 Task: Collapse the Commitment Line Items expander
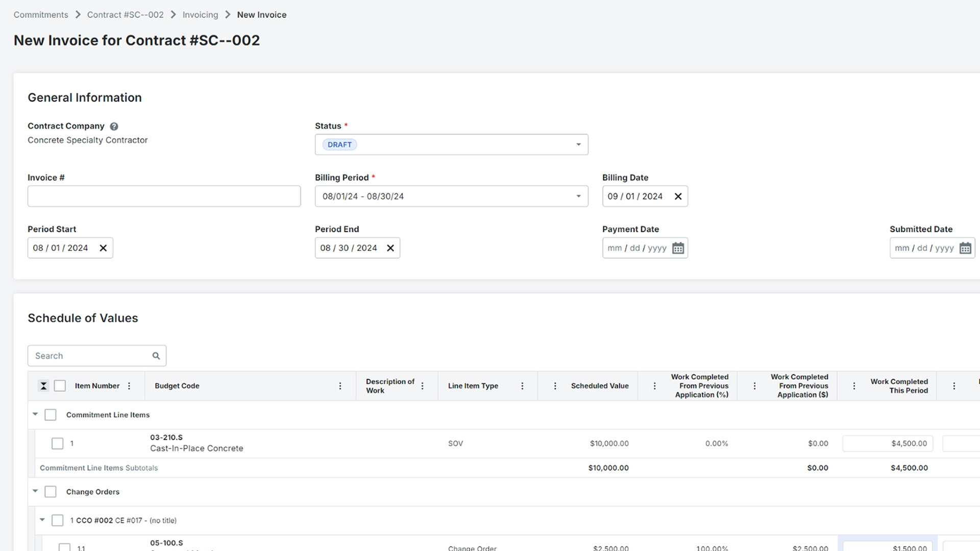(35, 414)
